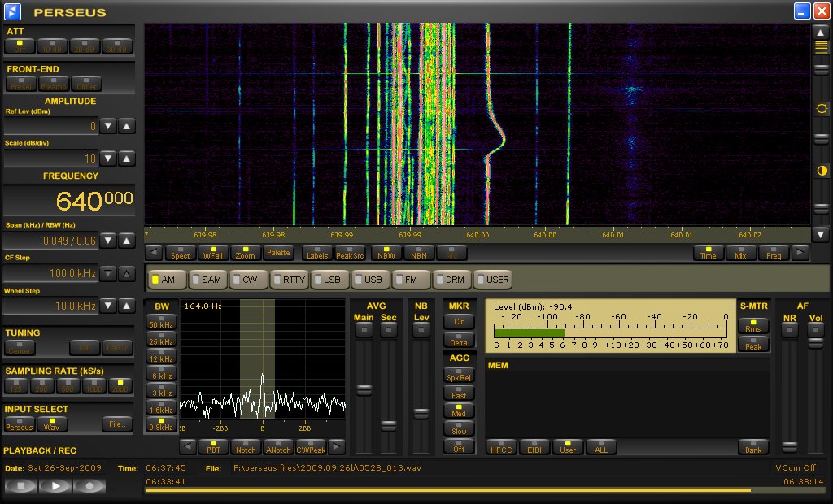This screenshot has width=833, height=504.
Task: Decrease the Ref Lev value
Action: pos(108,126)
